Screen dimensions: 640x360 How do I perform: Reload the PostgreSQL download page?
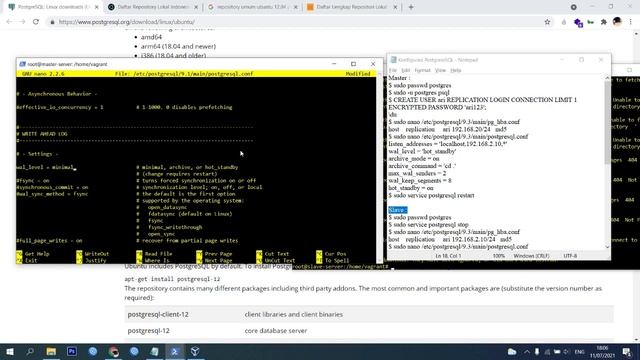[x=36, y=22]
